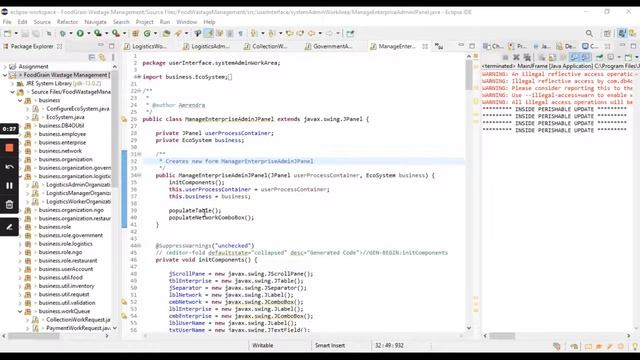Click the Coverage run icon in toolbar
This screenshot has width=640, height=360.
coord(98,33)
